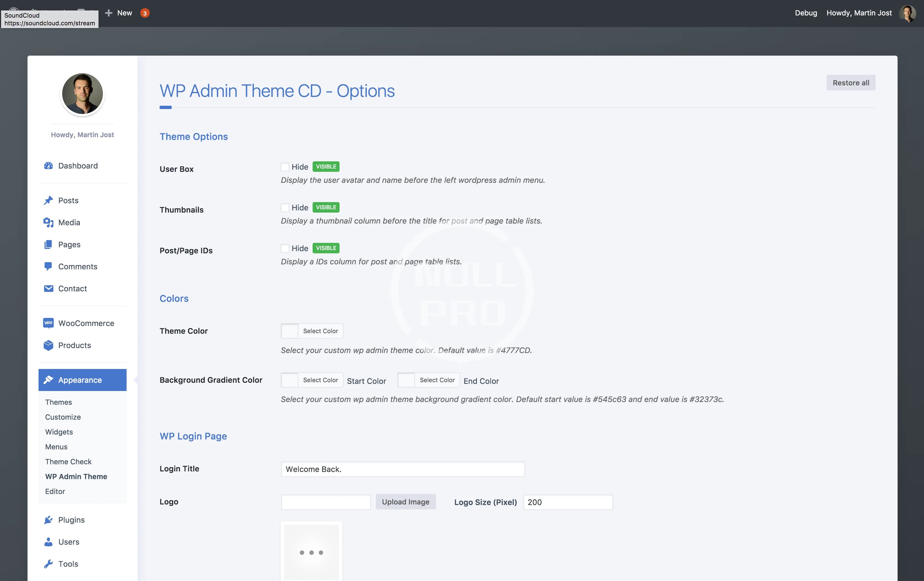Click the Dashboard gauge icon in sidebar
924x581 pixels.
coord(48,165)
